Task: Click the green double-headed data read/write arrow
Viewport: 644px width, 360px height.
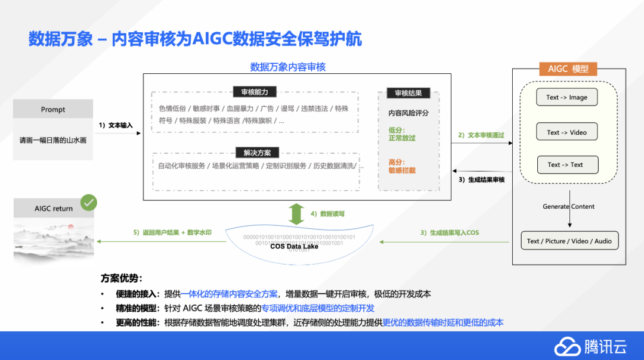Action: (x=296, y=214)
